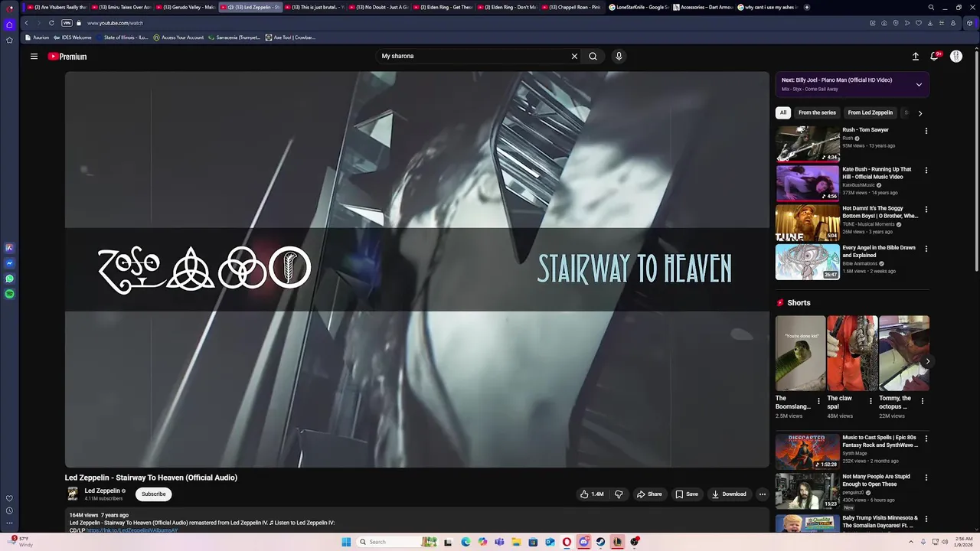
Task: Switch to Chappell Roan browser tab
Action: pos(571,7)
